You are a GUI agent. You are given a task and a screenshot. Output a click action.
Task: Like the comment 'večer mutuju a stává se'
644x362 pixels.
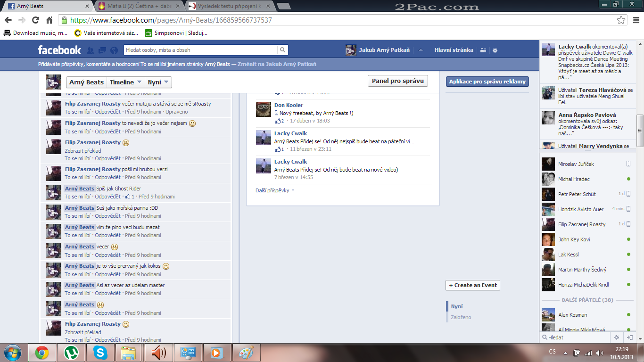[x=78, y=112]
